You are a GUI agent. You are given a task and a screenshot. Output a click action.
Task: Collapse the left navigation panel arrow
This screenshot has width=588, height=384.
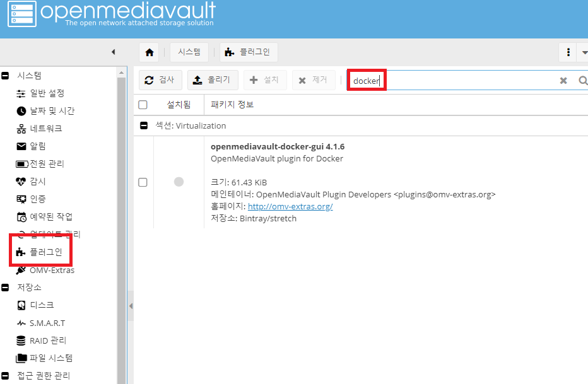[x=114, y=52]
